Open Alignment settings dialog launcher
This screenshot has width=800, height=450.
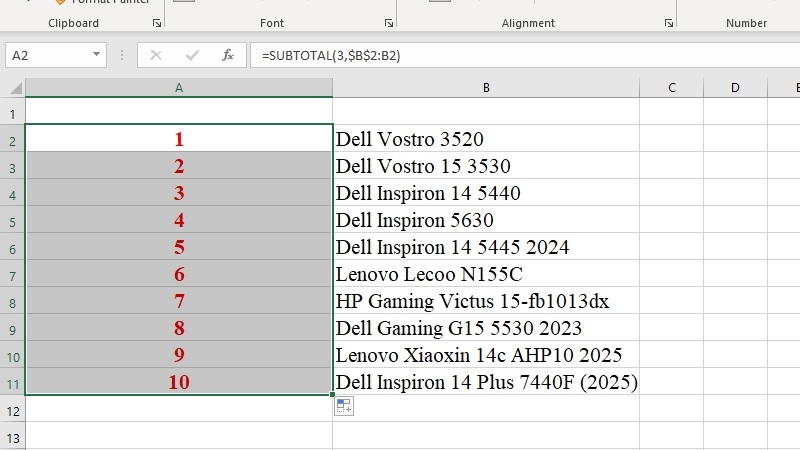[x=668, y=23]
